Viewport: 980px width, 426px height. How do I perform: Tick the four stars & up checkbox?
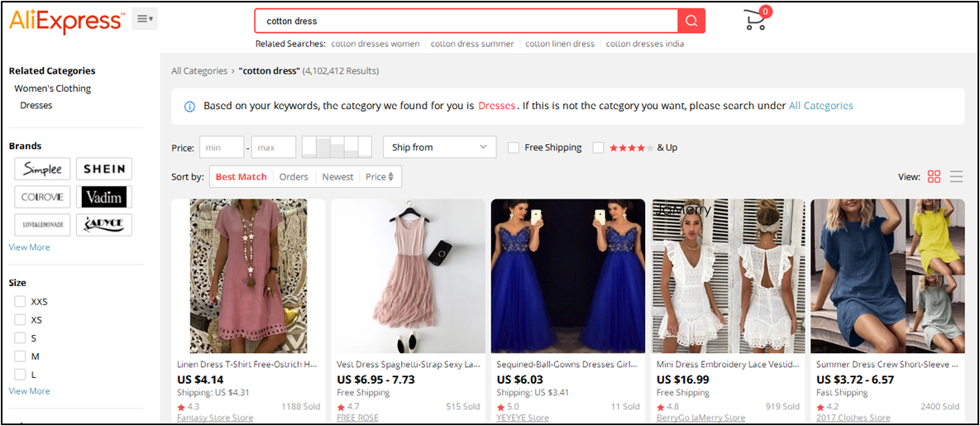[598, 147]
